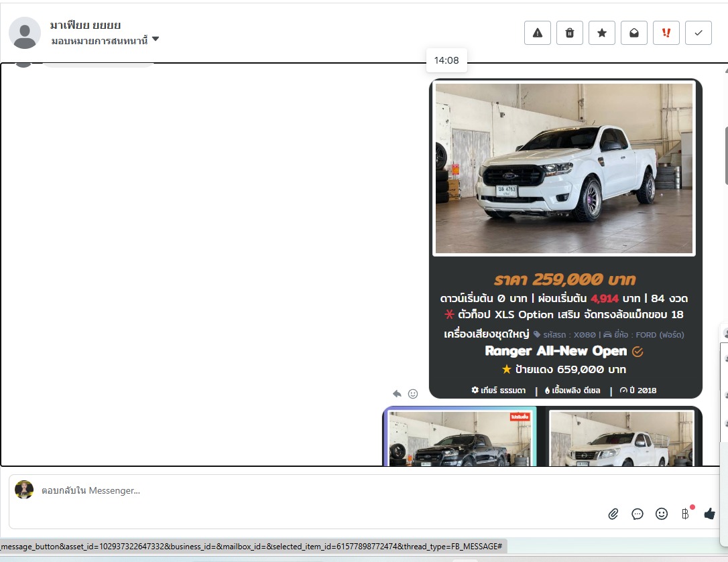Click the verified check badge beside Ranger title
Viewport: 728px width, 562px height.
tap(638, 352)
